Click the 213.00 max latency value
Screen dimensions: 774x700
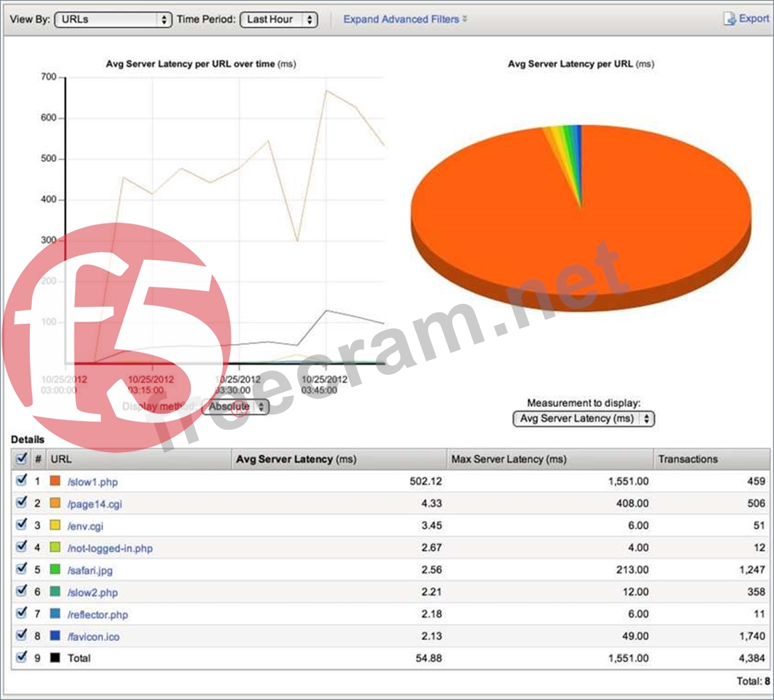click(x=632, y=569)
